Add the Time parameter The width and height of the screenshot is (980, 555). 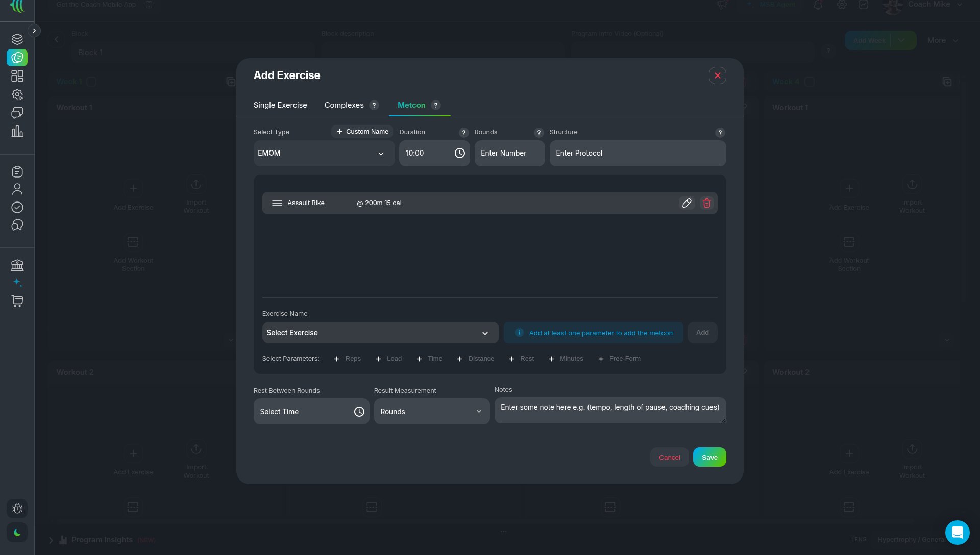click(x=429, y=359)
